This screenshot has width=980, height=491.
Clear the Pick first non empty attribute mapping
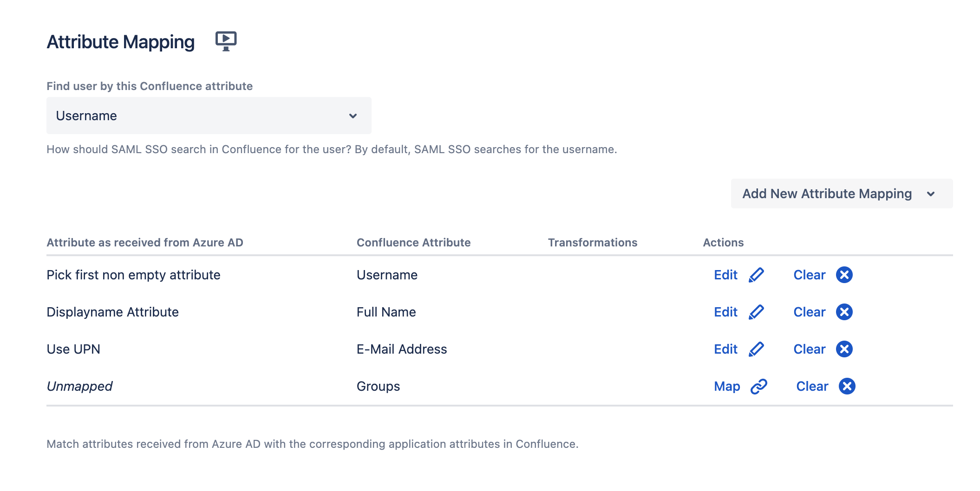coord(809,275)
